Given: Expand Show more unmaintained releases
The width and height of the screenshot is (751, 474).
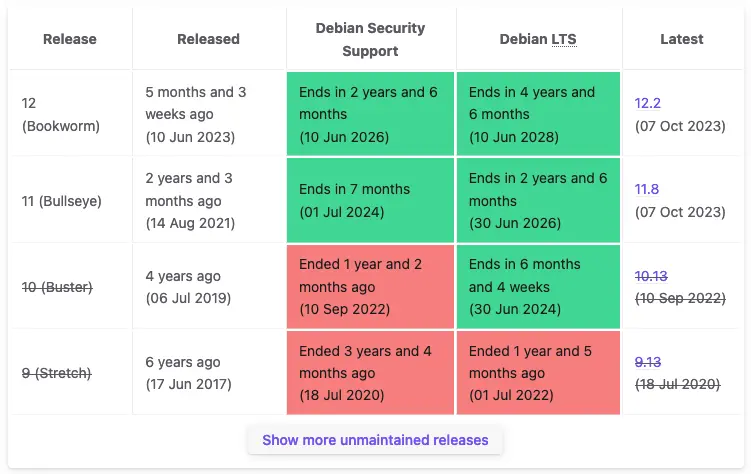Looking at the screenshot, I should coord(375,440).
